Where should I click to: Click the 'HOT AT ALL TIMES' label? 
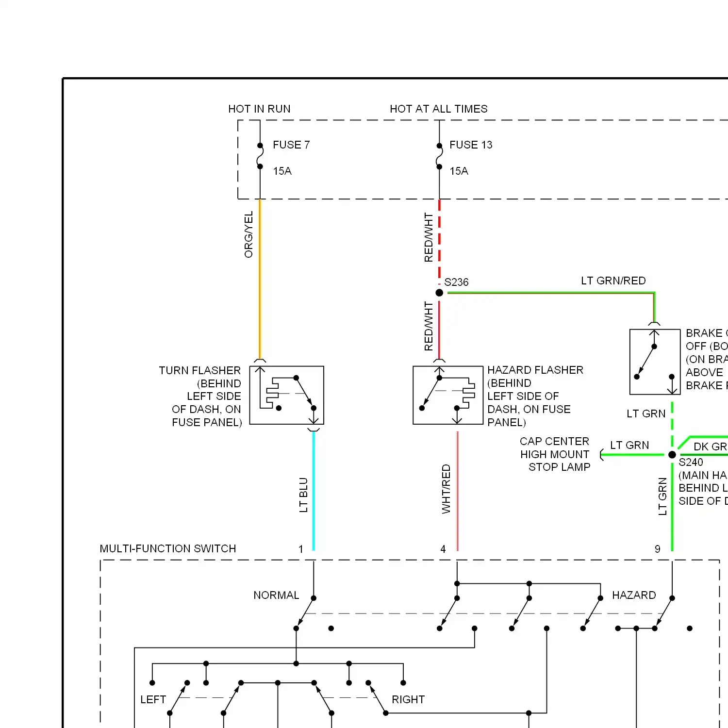click(439, 109)
